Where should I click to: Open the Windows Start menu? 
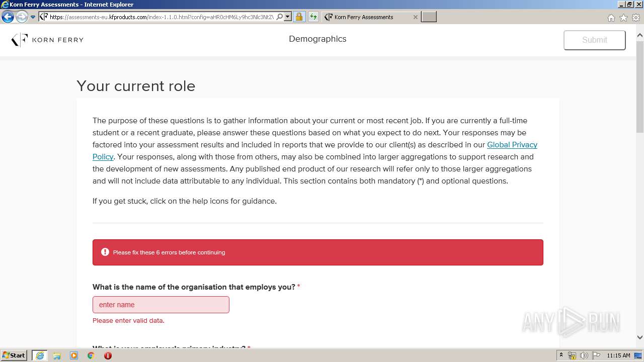click(x=14, y=355)
